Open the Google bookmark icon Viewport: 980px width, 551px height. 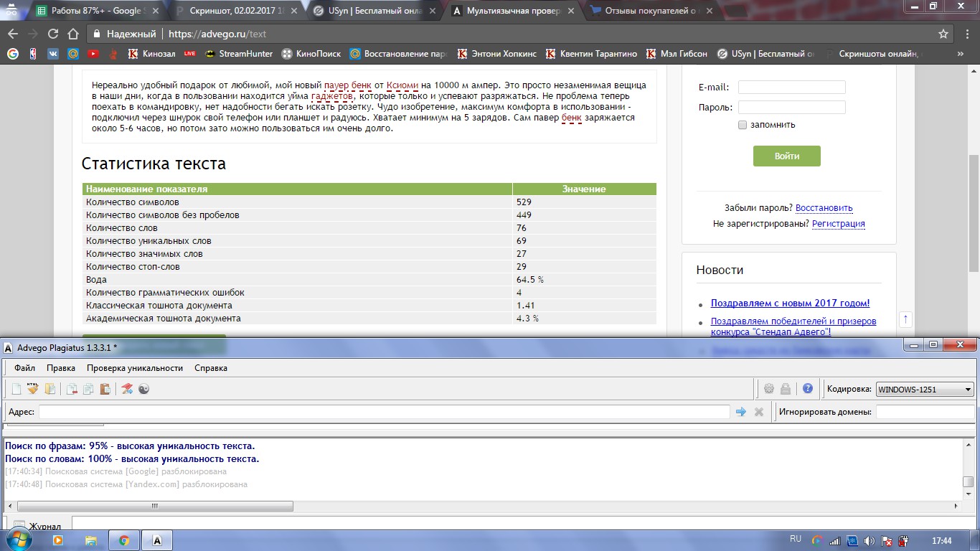[x=12, y=53]
